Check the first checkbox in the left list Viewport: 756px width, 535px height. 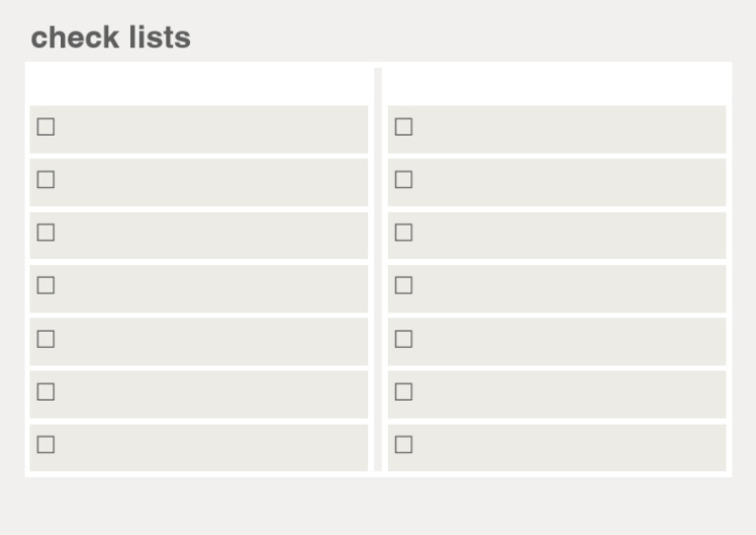[x=45, y=127]
